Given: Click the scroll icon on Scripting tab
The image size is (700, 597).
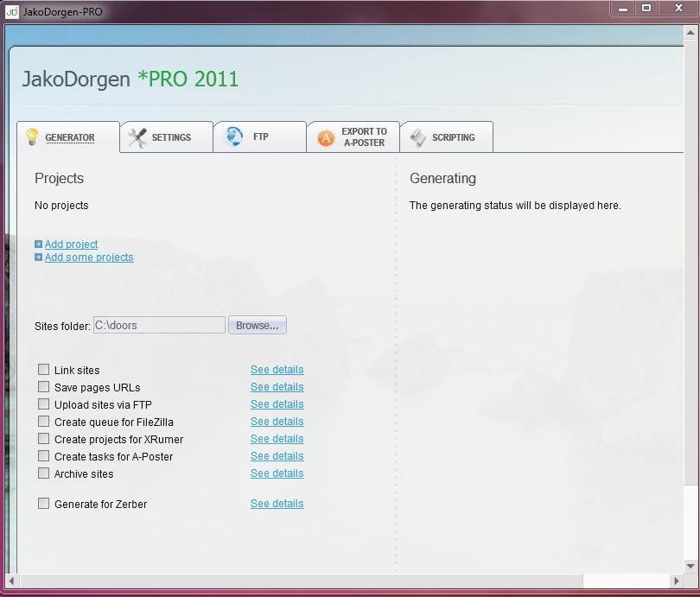Looking at the screenshot, I should 418,138.
